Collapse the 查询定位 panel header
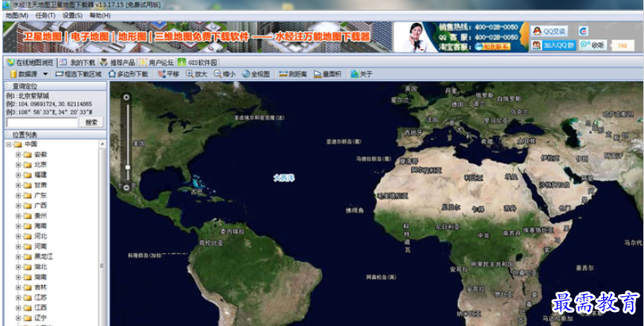 coord(55,86)
